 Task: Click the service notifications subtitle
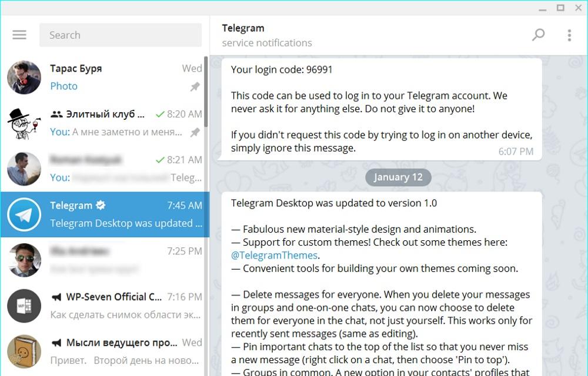pos(266,43)
